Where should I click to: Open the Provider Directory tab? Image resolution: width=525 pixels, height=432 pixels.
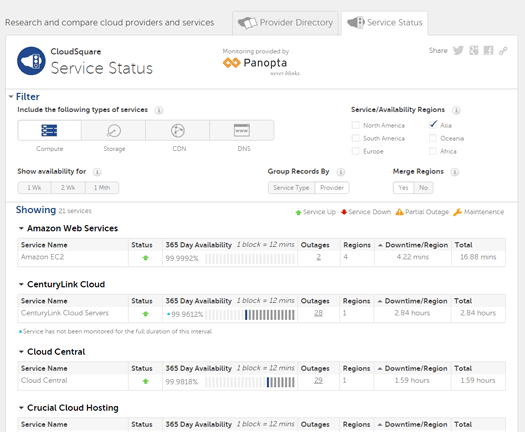(286, 23)
